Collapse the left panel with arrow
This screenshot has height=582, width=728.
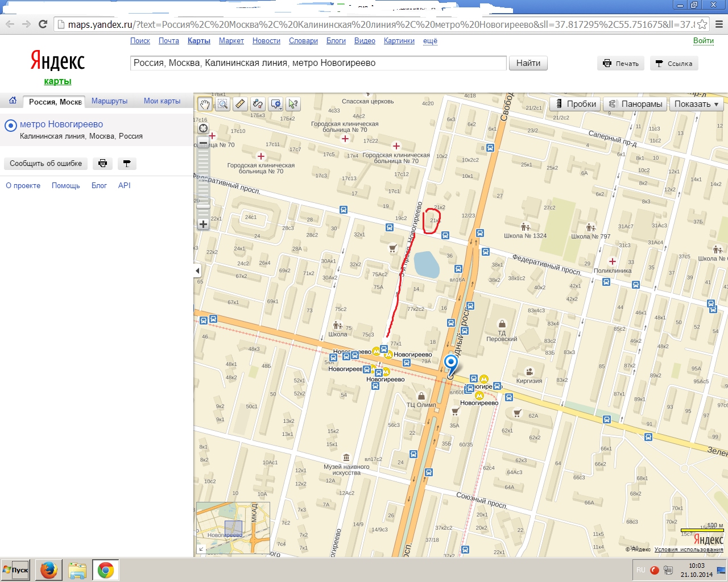tap(197, 271)
